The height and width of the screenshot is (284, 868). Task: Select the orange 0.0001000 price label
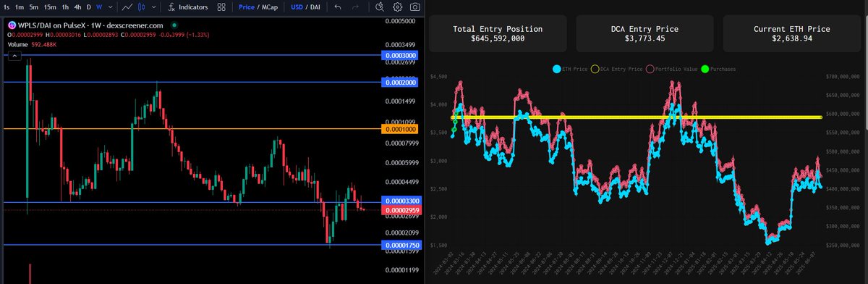coord(400,129)
